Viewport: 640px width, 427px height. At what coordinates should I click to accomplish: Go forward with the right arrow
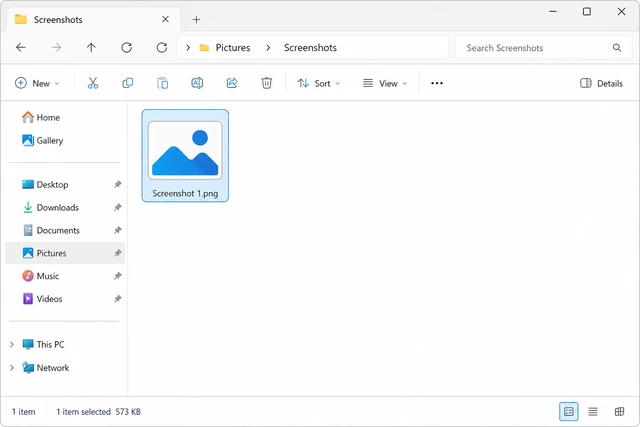[56, 48]
